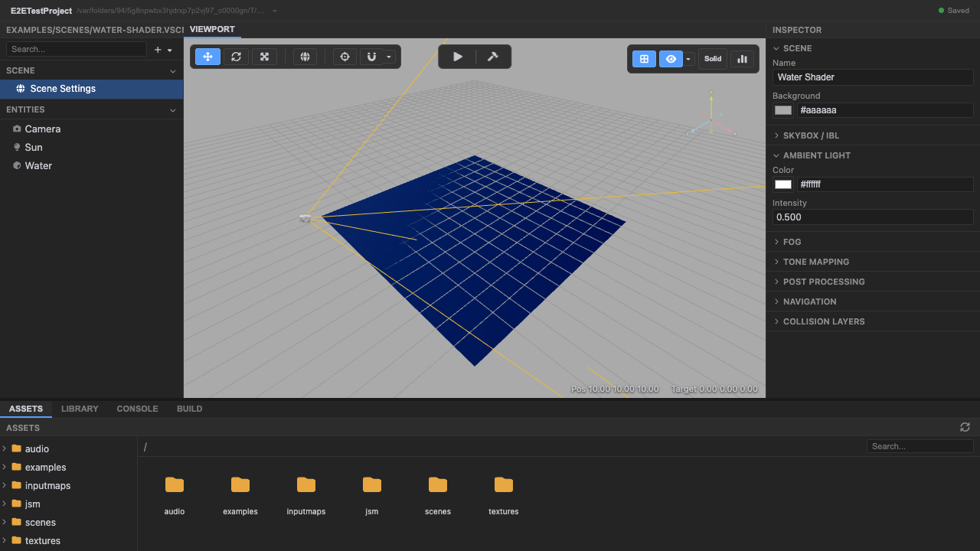Screen dimensions: 980x551
Task: Open the stats bar-chart icon
Action: pos(742,59)
